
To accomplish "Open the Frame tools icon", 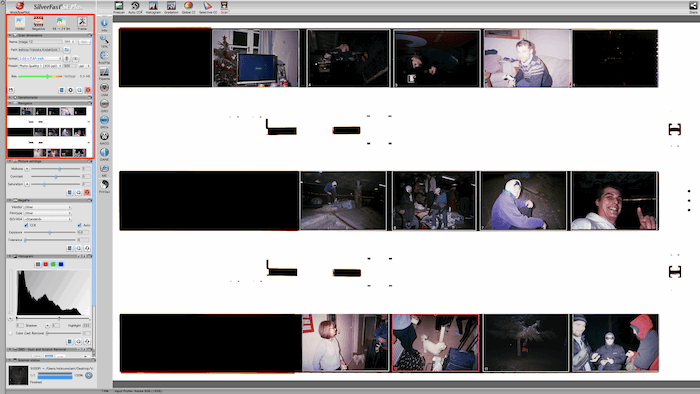I will [x=82, y=23].
